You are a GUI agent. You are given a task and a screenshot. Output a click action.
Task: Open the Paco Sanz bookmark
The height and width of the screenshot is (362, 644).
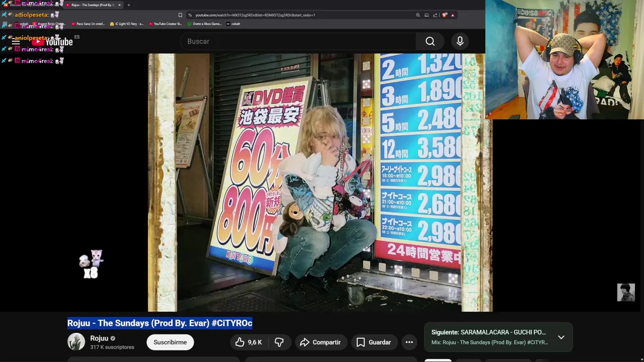[88, 24]
